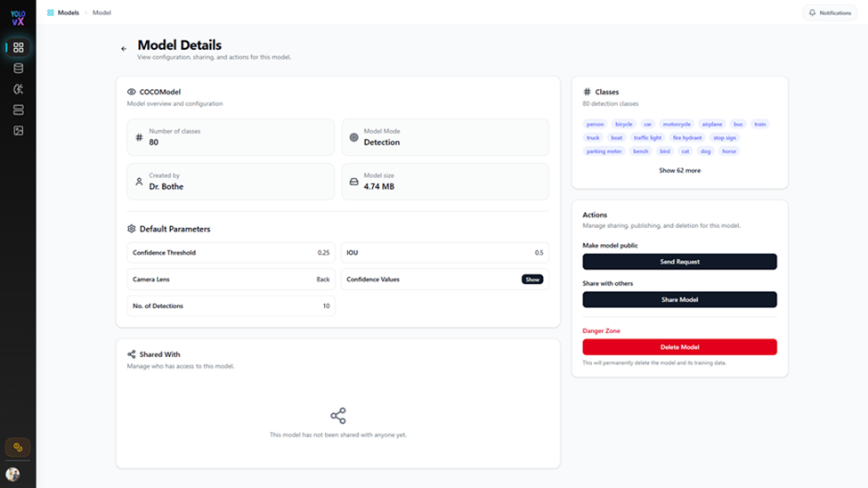Select the bus class tag
The image size is (868, 488).
click(738, 124)
